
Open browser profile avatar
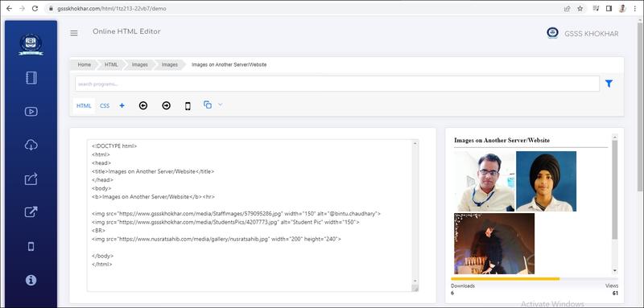[x=622, y=8]
